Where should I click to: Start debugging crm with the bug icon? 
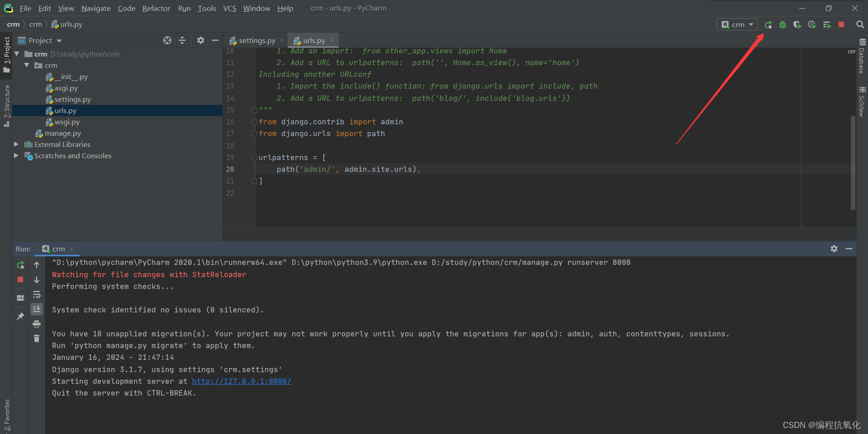(783, 24)
